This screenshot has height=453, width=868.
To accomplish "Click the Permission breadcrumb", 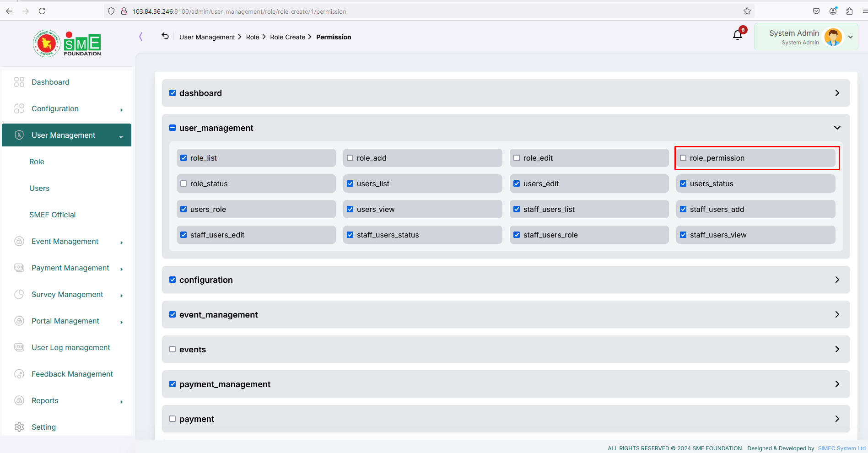I will point(334,37).
